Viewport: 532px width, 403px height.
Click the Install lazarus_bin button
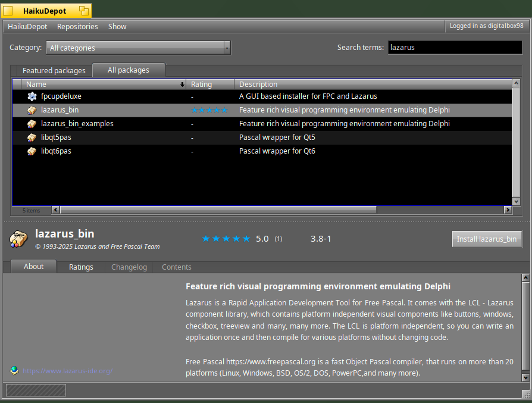click(x=487, y=239)
